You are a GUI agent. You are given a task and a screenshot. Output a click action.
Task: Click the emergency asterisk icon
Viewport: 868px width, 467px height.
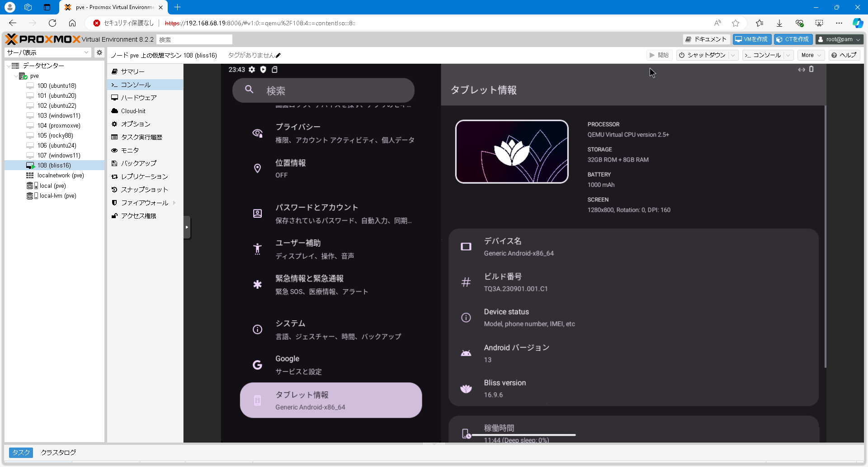(x=257, y=284)
